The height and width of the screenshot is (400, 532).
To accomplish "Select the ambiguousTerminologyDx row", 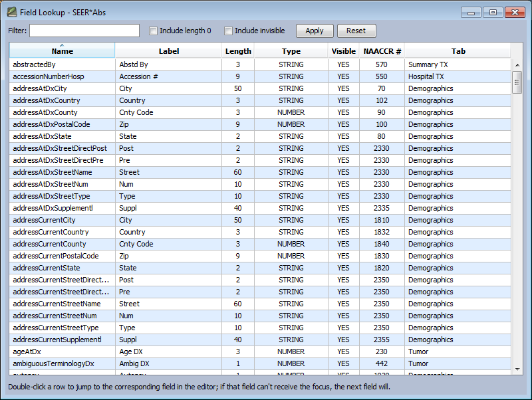I will (260, 363).
